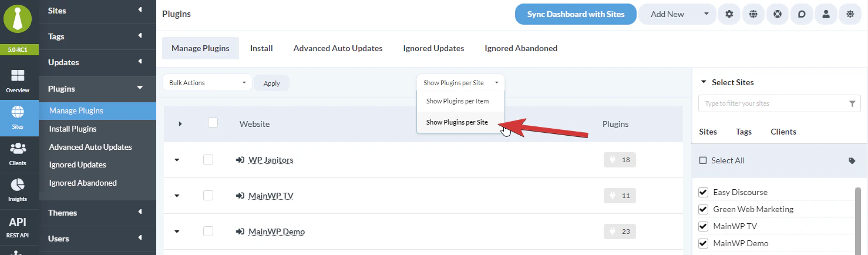Open the Ignored Updates tab at the top

pyautogui.click(x=433, y=48)
